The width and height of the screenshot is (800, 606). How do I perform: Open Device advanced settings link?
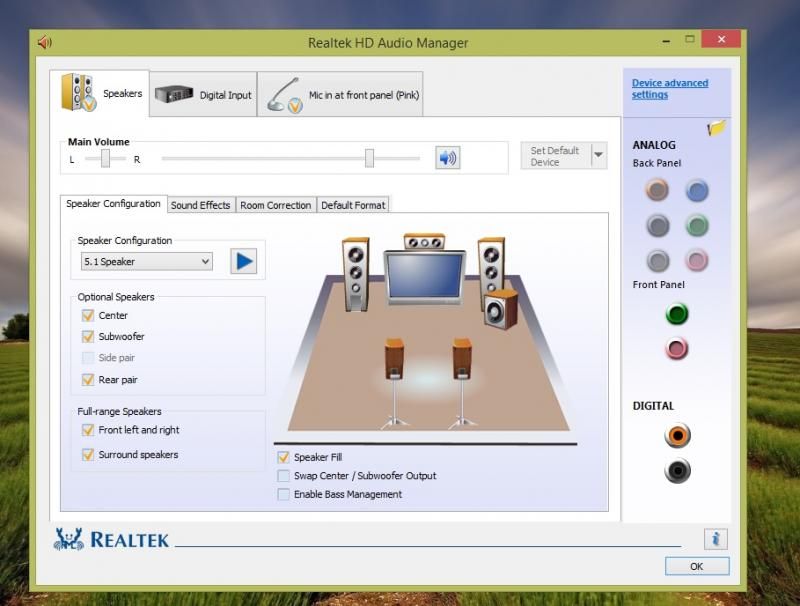click(669, 89)
